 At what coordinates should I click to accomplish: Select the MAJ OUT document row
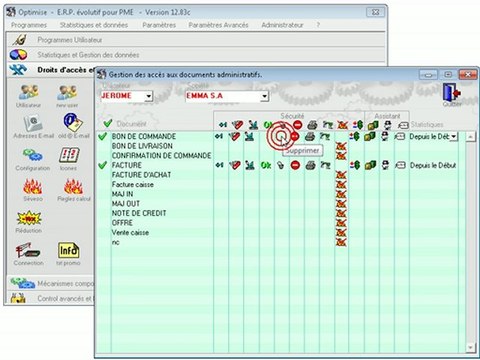126,204
